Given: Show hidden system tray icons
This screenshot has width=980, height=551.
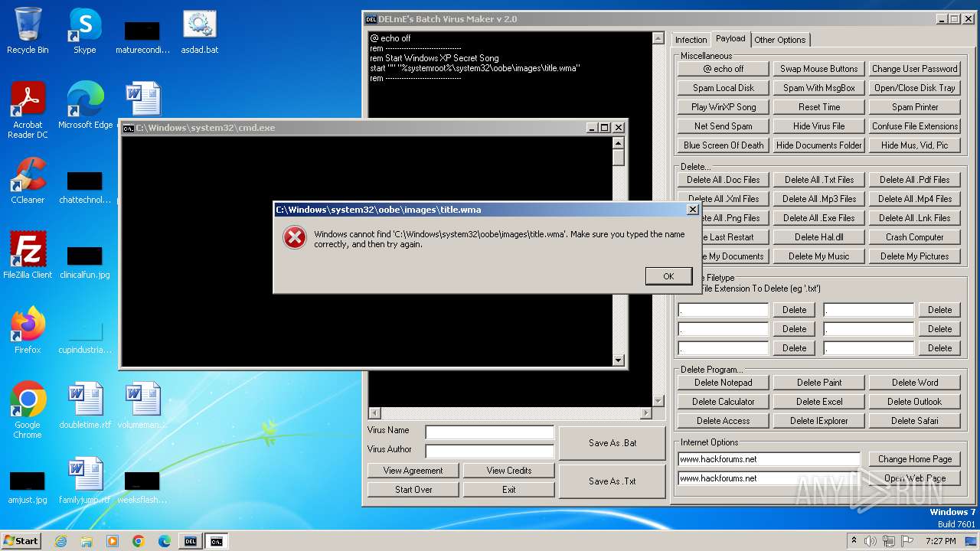Looking at the screenshot, I should coord(854,541).
